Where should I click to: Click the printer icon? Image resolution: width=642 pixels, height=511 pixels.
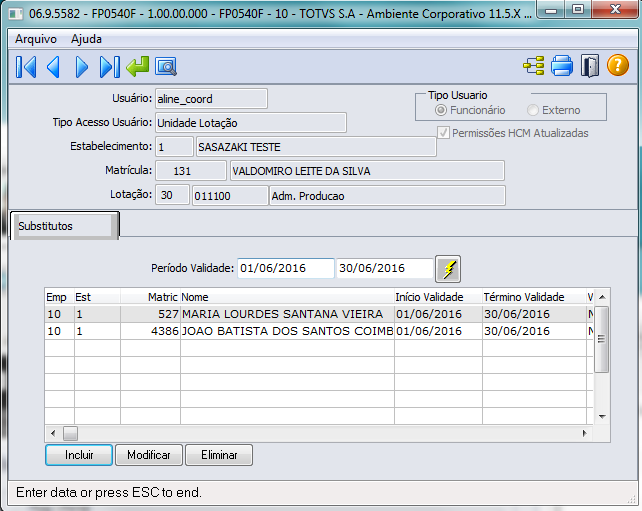point(562,66)
